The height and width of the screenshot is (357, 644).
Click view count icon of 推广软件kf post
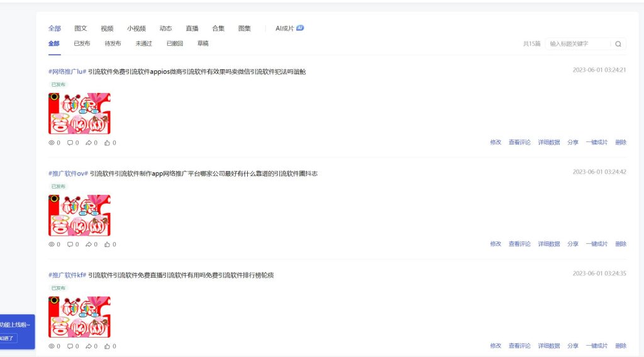[x=52, y=346]
